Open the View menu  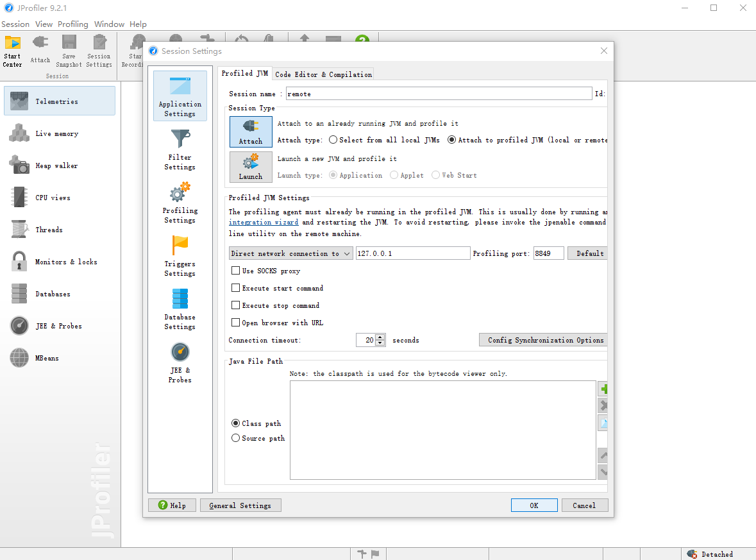pyautogui.click(x=44, y=24)
